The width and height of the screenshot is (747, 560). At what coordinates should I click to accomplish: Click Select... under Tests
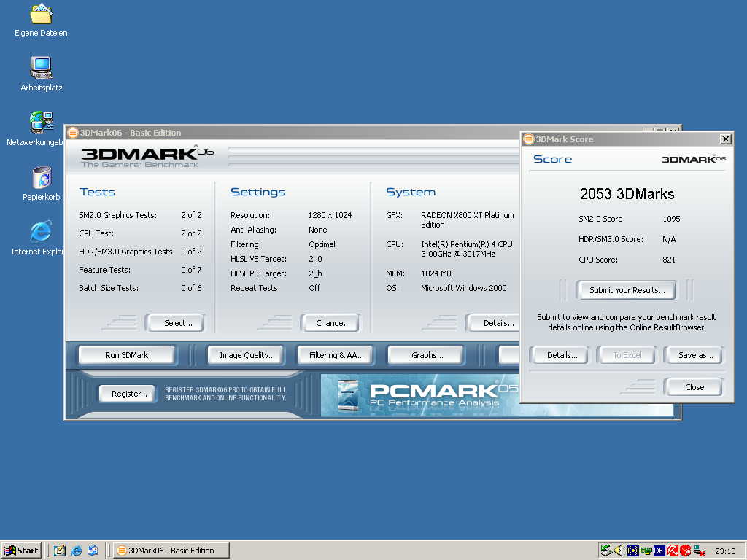(175, 323)
